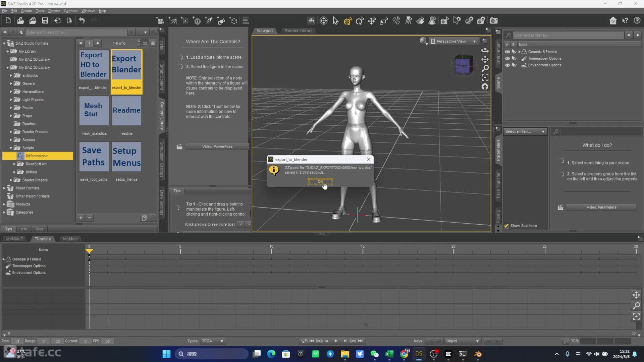
Task: Toggle visibility eye of Tonemapper Options
Action: (507, 58)
